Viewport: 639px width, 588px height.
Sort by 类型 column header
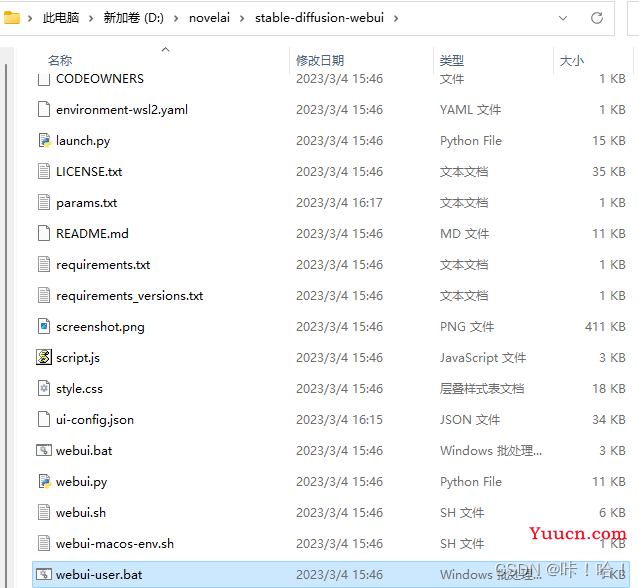click(452, 60)
